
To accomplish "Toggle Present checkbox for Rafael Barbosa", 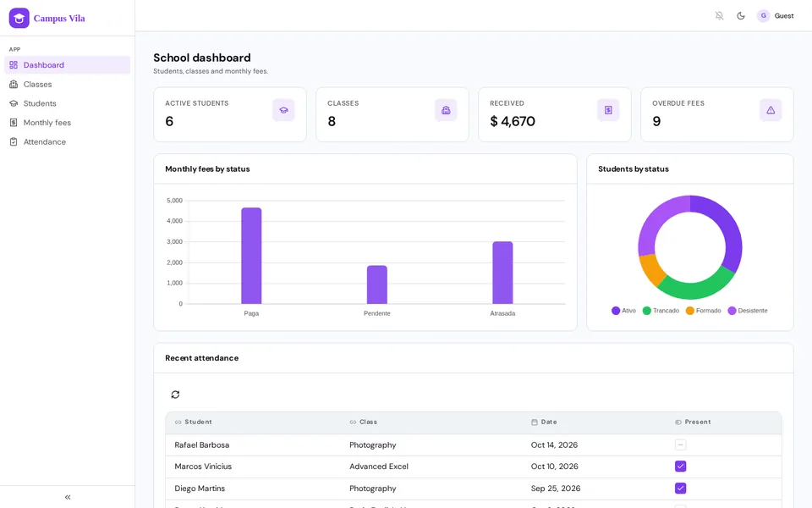I will tap(680, 444).
